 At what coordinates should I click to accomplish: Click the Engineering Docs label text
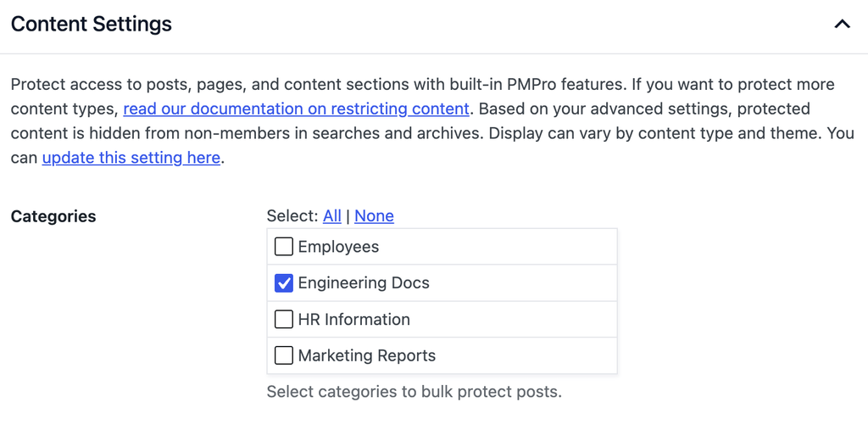pyautogui.click(x=364, y=283)
